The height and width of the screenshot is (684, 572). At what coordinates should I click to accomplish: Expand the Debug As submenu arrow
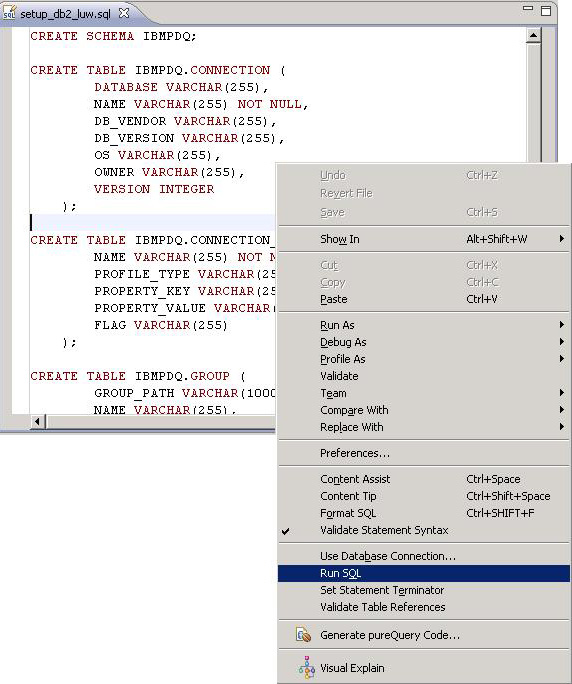tap(562, 342)
